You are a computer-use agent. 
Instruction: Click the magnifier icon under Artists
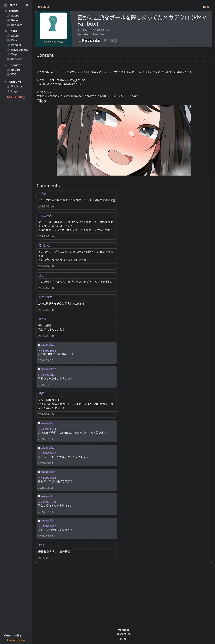(x=9, y=16)
